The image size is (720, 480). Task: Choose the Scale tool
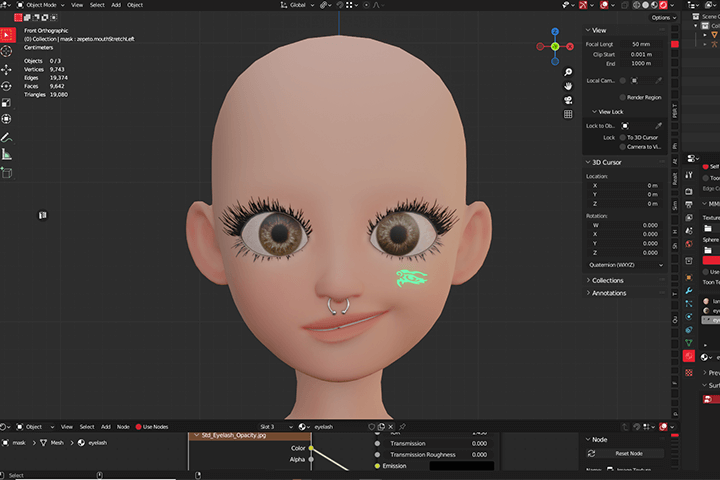(x=6, y=102)
